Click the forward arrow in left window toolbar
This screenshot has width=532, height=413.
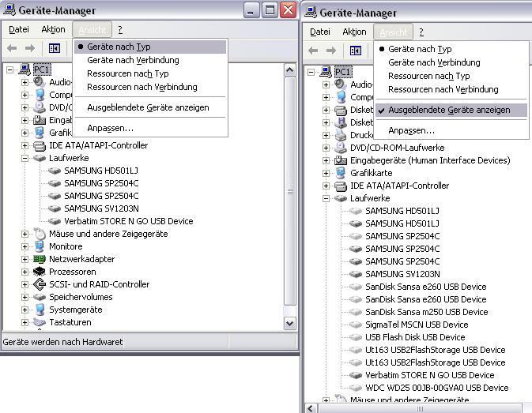click(30, 48)
